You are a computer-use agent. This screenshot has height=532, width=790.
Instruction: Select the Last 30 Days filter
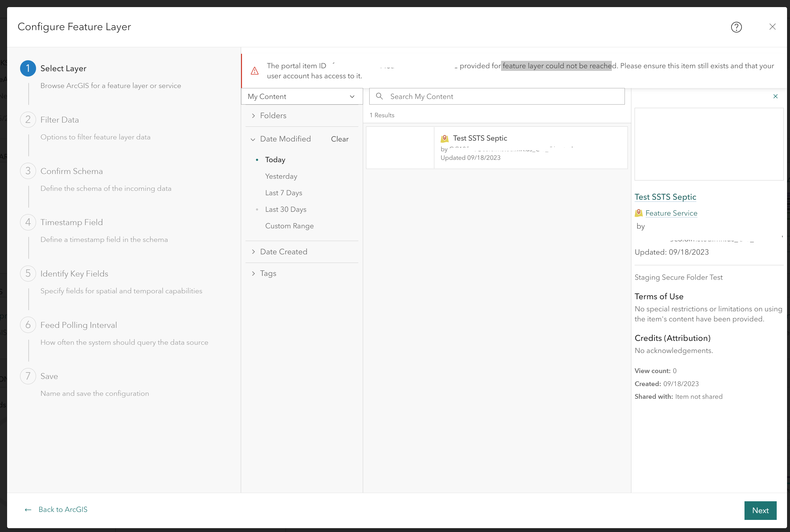(x=285, y=209)
